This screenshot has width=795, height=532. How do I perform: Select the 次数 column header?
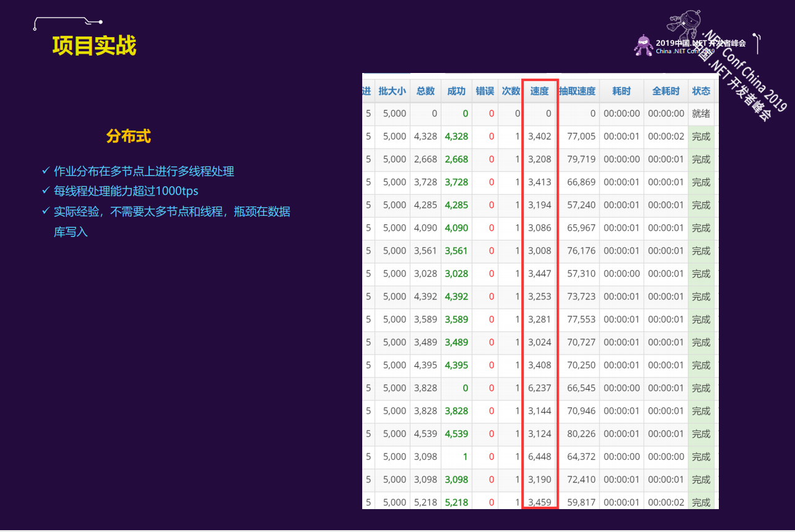(x=511, y=91)
